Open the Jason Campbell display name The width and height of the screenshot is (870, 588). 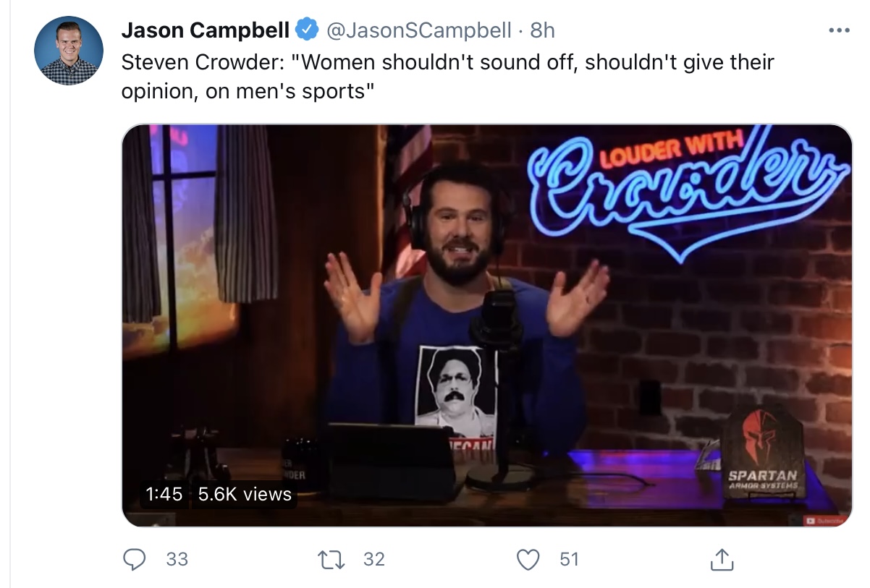pyautogui.click(x=206, y=30)
